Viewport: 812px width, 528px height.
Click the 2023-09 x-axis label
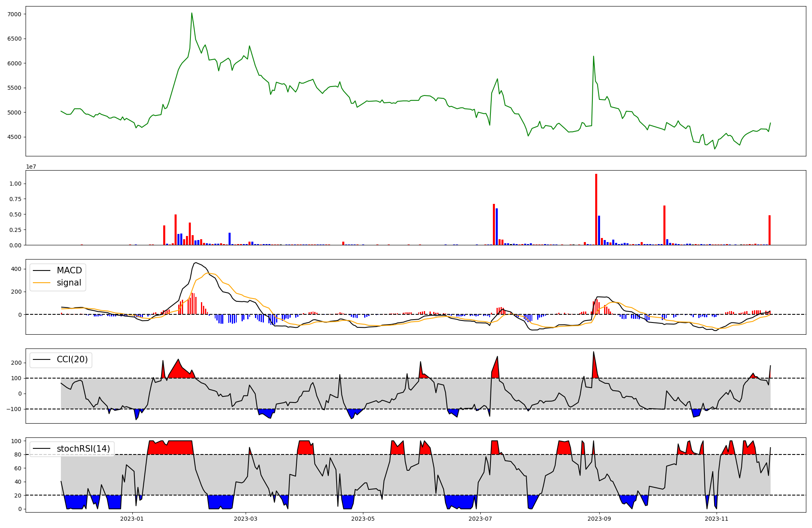pos(599,519)
